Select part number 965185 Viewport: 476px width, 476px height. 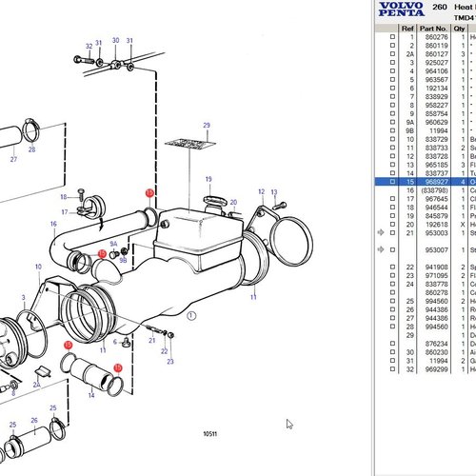coord(437,165)
